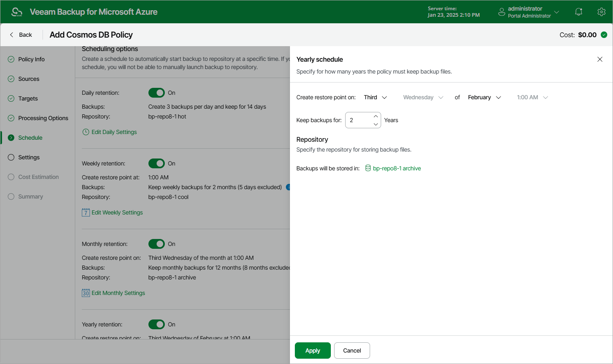The width and height of the screenshot is (613, 364).
Task: Apply the yearly schedule settings
Action: click(313, 351)
